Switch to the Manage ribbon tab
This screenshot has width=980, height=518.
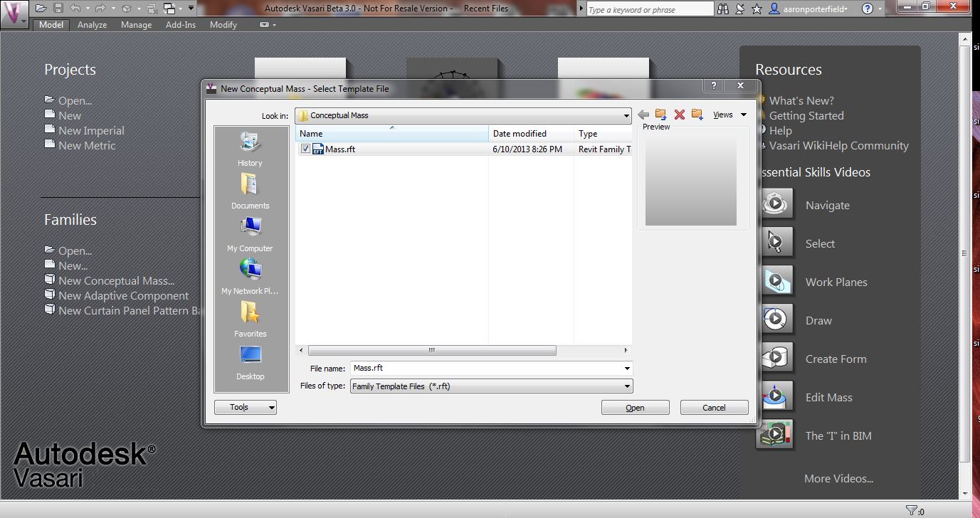(x=136, y=24)
